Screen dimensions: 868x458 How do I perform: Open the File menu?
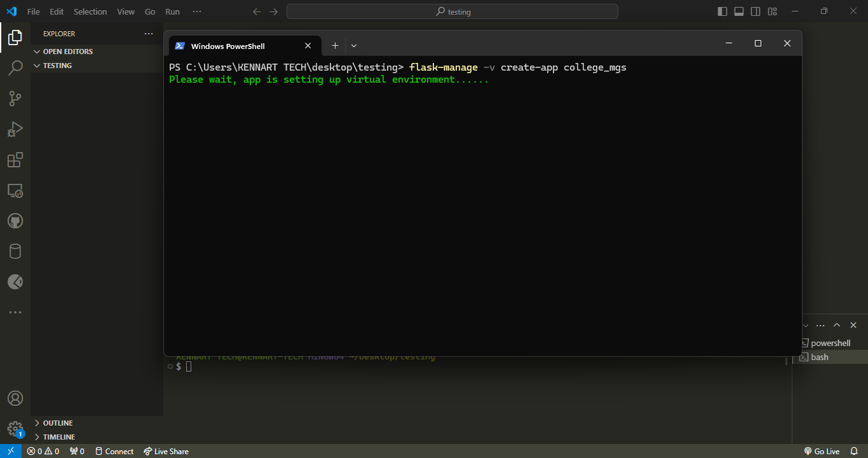(x=34, y=11)
